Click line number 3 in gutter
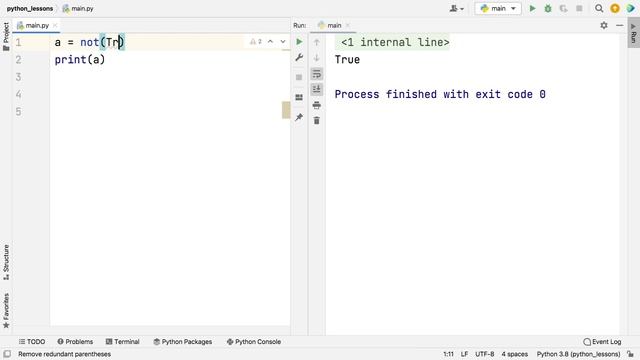 (x=18, y=77)
